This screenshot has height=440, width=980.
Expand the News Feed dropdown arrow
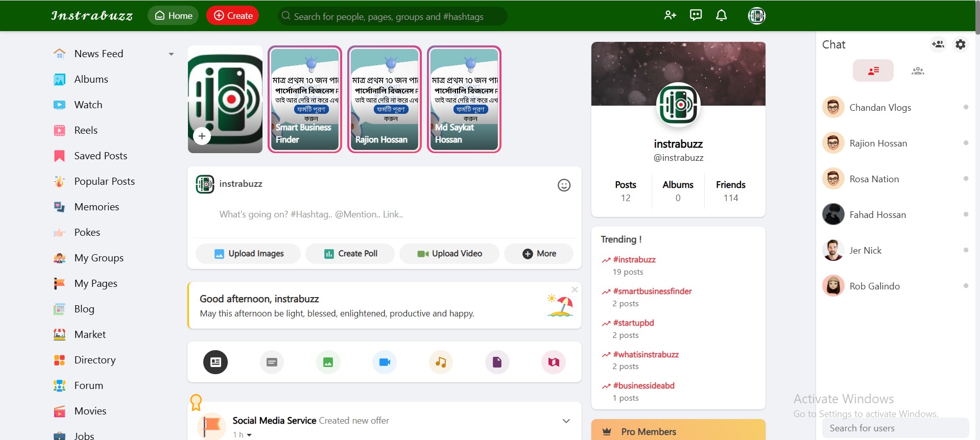(171, 54)
